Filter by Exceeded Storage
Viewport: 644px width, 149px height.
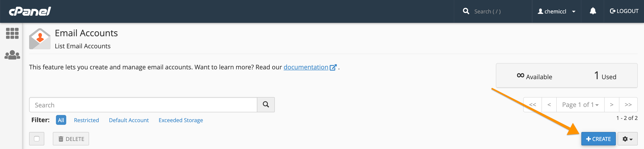pos(181,120)
